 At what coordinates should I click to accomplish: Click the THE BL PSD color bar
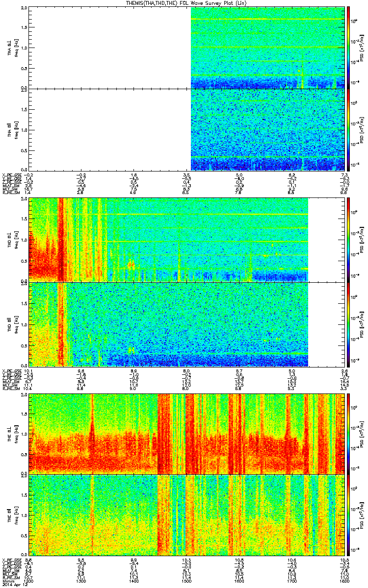click(348, 434)
